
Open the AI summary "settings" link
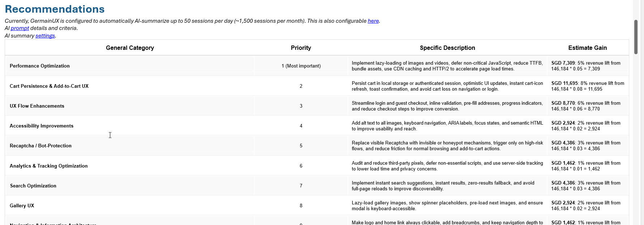tap(45, 36)
